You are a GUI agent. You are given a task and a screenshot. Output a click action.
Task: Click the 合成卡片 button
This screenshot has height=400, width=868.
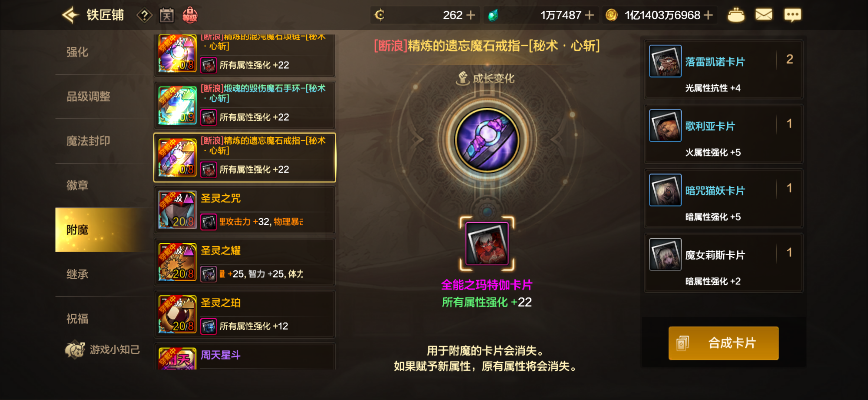723,343
